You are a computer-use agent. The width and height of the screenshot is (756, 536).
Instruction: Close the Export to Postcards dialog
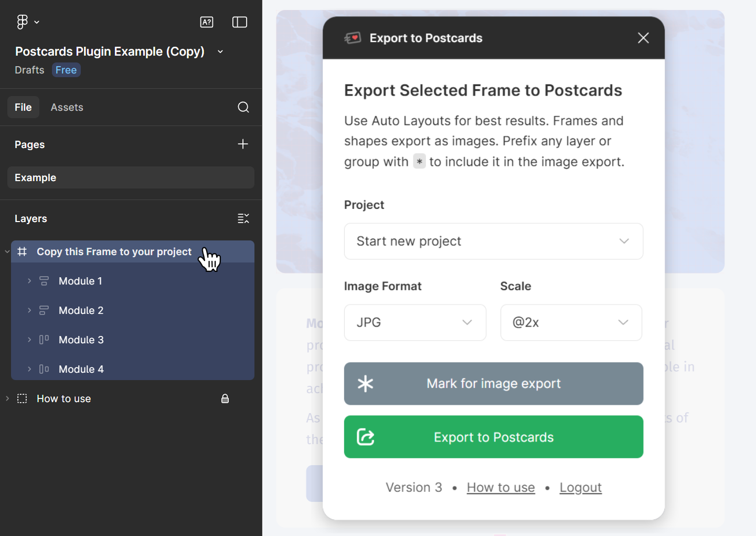point(643,38)
